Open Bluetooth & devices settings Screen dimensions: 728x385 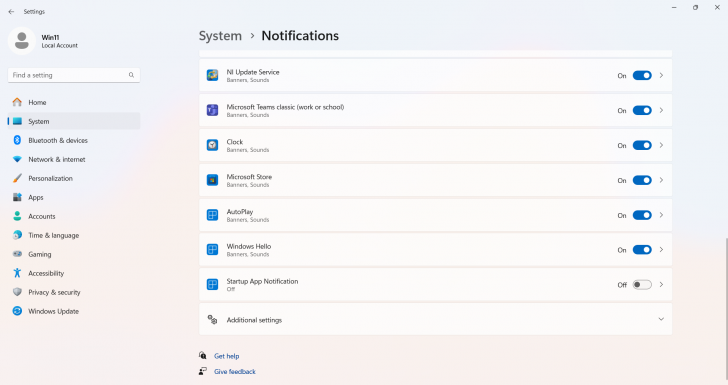pos(74,140)
